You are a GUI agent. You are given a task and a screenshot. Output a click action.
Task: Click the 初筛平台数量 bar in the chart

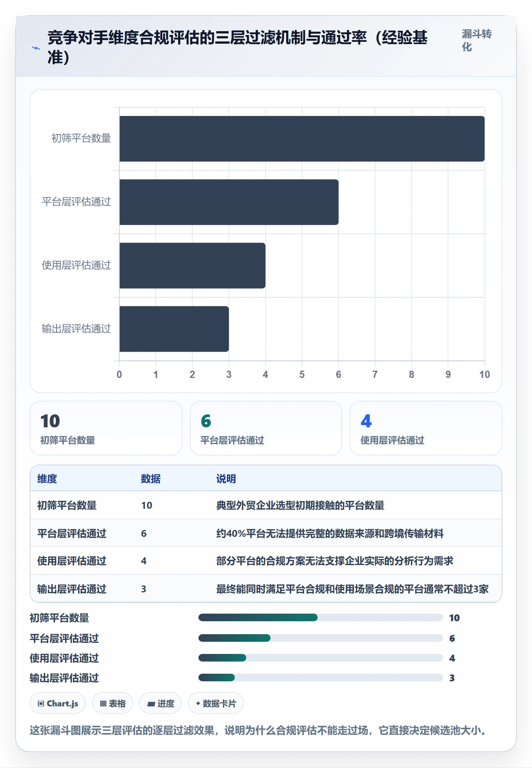[x=302, y=139]
